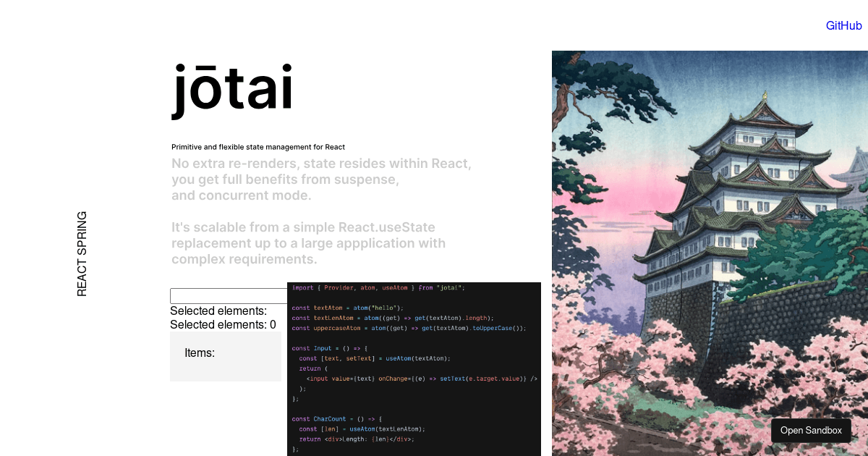The width and height of the screenshot is (868, 456).
Task: Click the "It's scalable from a simple React.useState" paragraph
Action: (x=308, y=243)
